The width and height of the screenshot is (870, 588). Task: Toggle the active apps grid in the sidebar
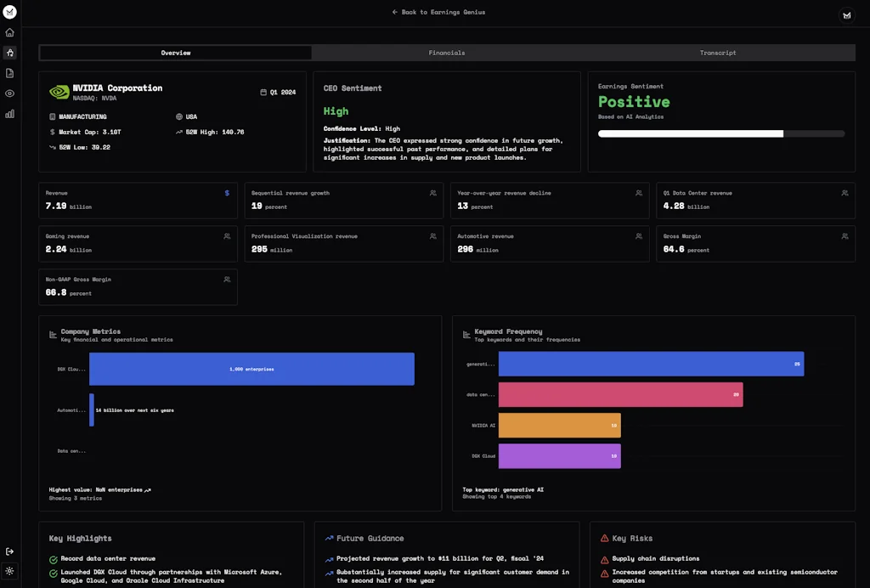8,53
